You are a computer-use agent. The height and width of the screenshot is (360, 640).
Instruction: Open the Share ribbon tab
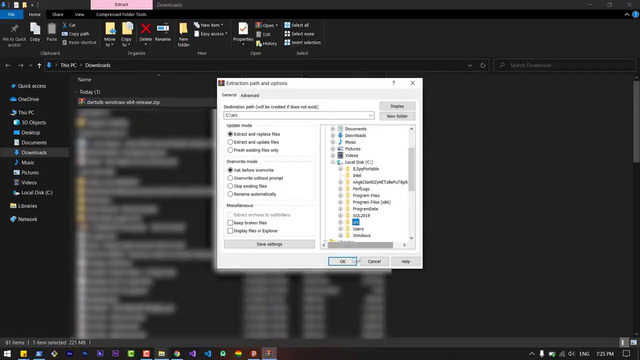[58, 14]
